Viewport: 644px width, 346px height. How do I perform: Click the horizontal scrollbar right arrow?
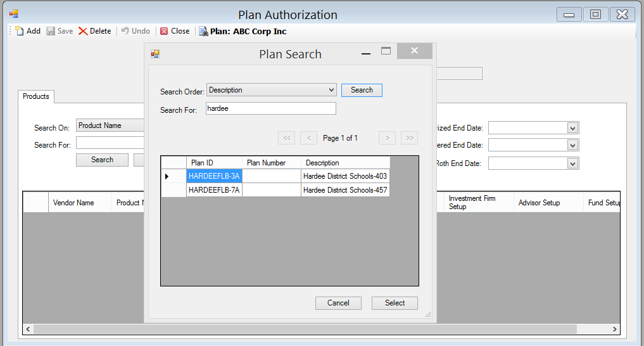point(614,329)
